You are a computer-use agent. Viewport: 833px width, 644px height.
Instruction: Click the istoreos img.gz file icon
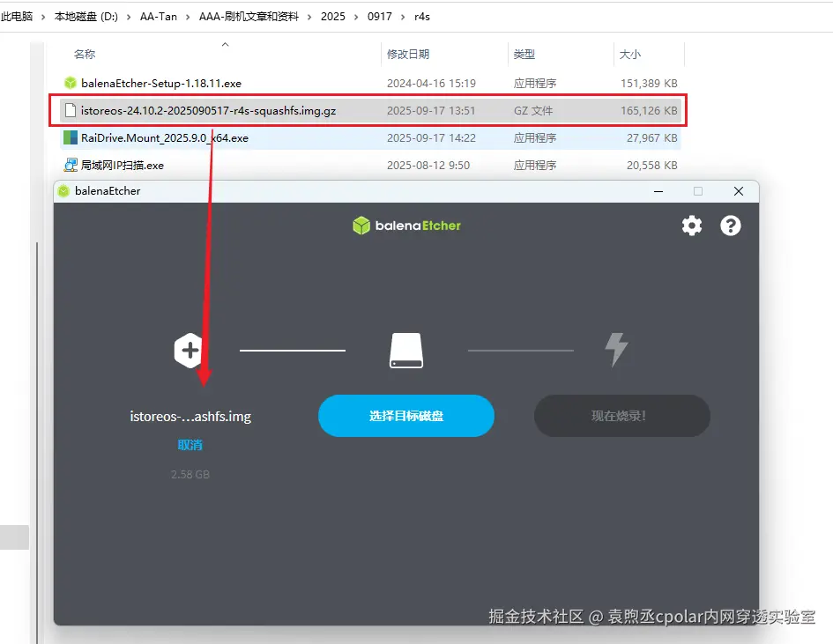(x=71, y=110)
